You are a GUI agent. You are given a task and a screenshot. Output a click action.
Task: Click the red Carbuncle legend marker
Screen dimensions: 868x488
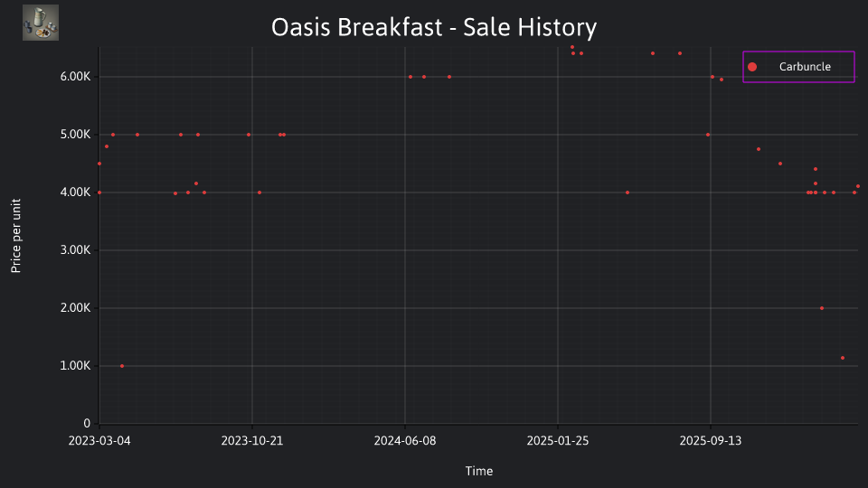click(751, 67)
